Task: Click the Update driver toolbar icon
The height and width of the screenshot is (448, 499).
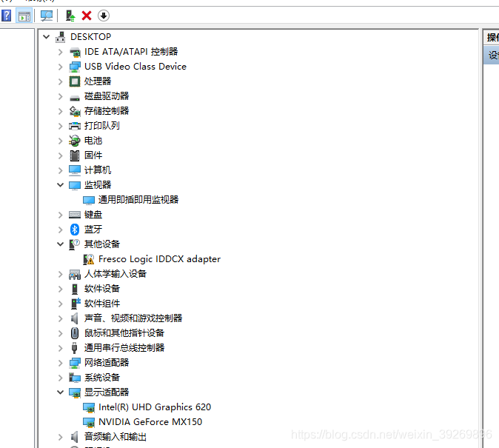Action: (70, 16)
